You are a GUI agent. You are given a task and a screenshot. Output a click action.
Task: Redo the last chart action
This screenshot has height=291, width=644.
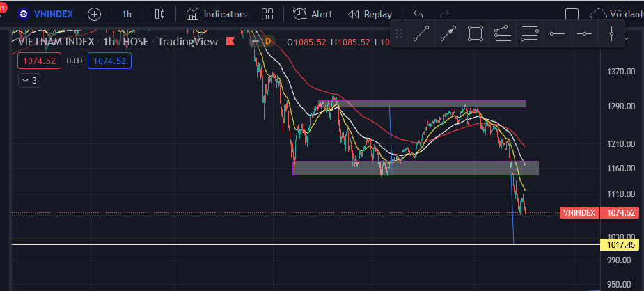(x=444, y=15)
